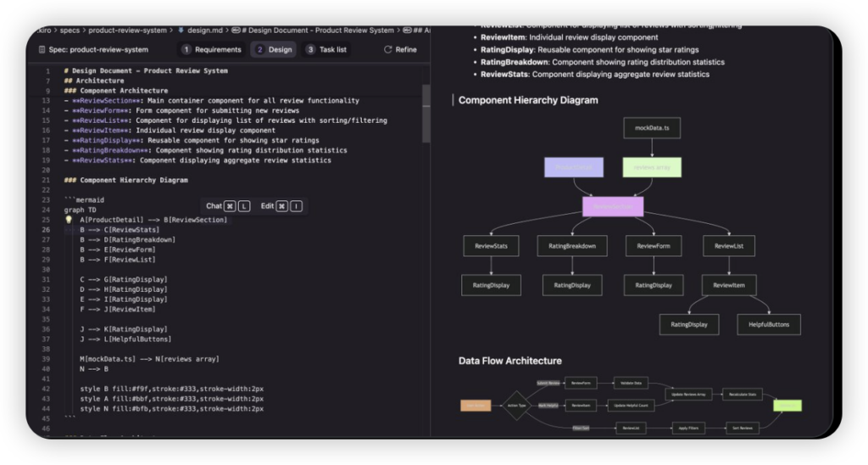Click the green 'reviews array' diagram node

click(x=652, y=167)
